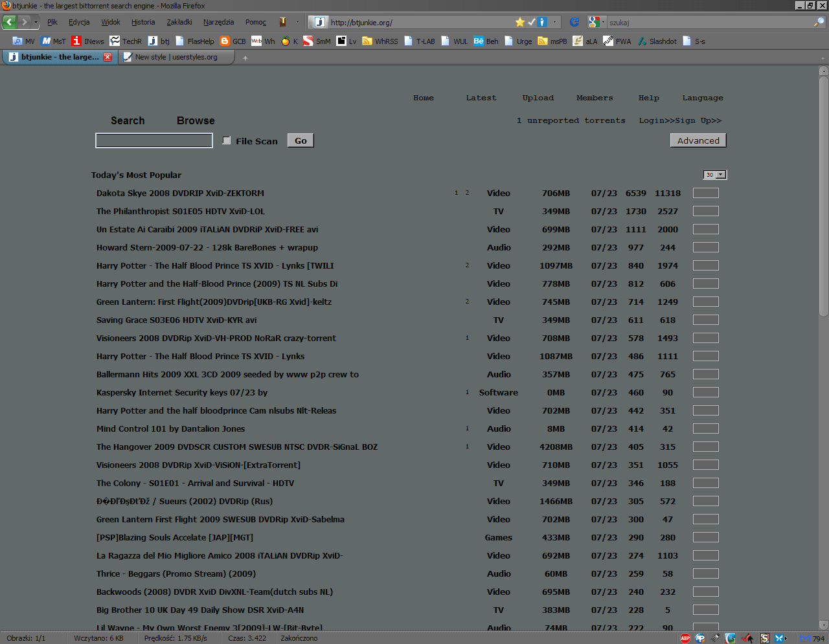Image resolution: width=829 pixels, height=644 pixels.
Task: Open the MV bookmark
Action: [x=24, y=41]
